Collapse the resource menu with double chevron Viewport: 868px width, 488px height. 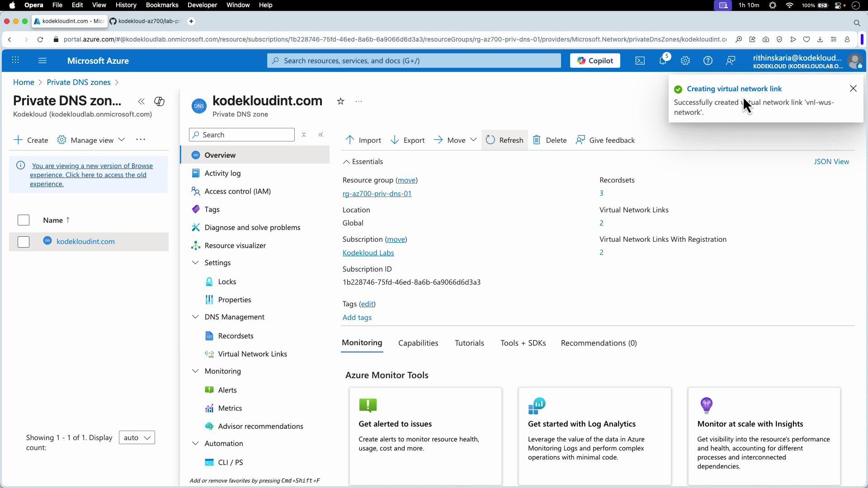[x=321, y=135]
